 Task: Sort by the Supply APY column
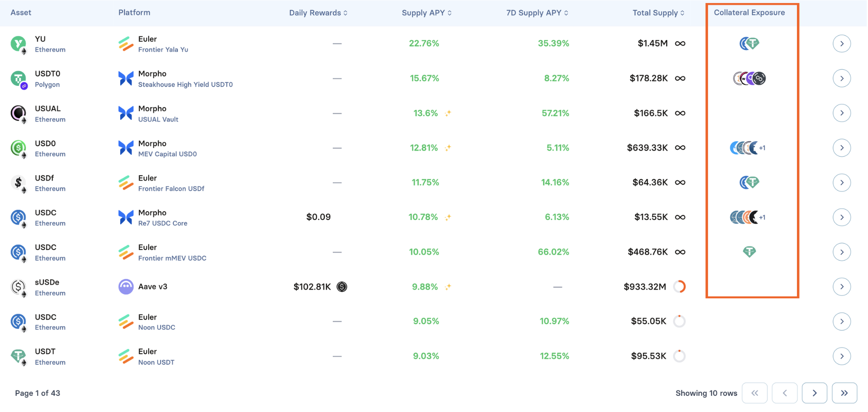click(x=426, y=13)
